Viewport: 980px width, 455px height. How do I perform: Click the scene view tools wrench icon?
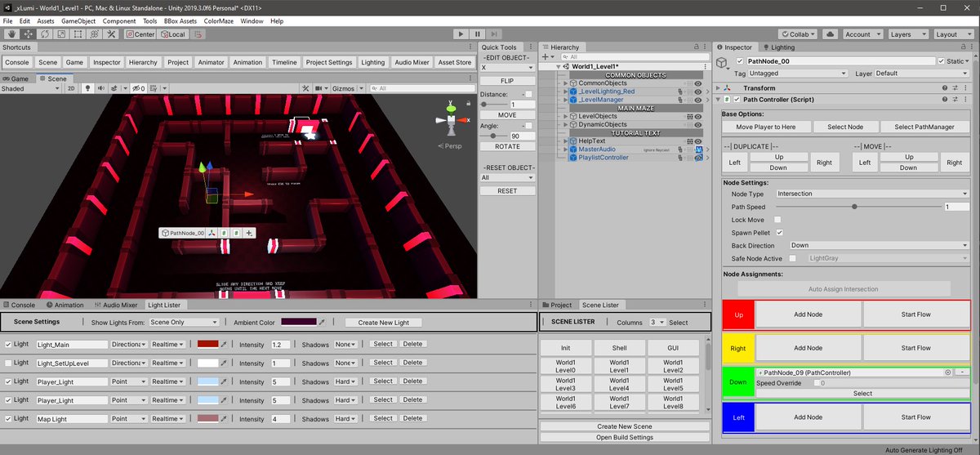tap(305, 88)
